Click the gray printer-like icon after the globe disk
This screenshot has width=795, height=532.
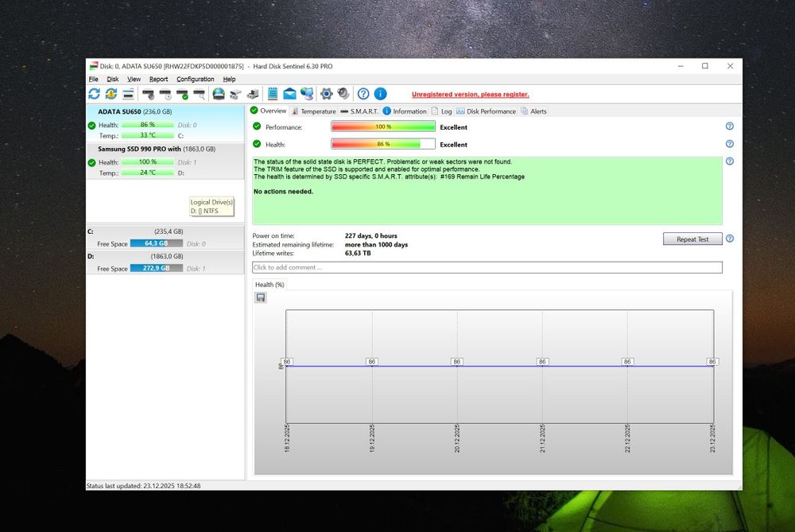tap(235, 94)
